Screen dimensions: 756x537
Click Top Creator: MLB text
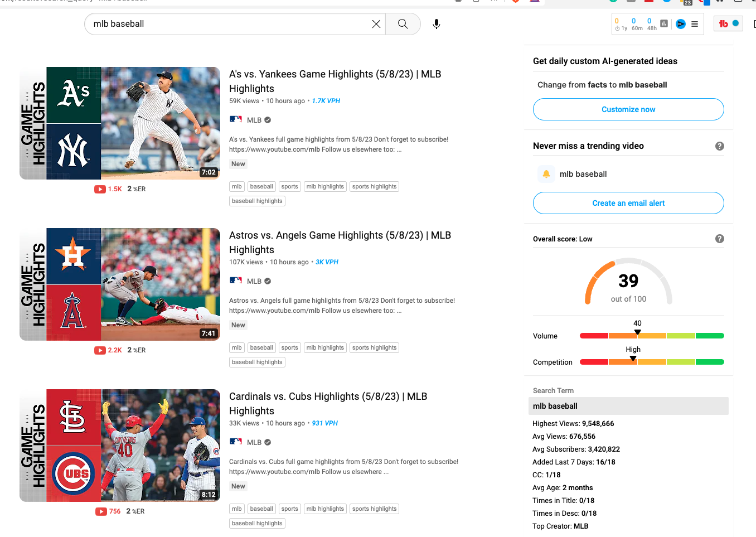[560, 526]
